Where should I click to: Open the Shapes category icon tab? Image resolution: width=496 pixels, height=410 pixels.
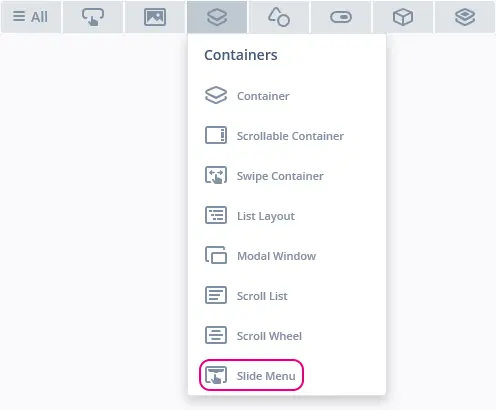point(279,17)
